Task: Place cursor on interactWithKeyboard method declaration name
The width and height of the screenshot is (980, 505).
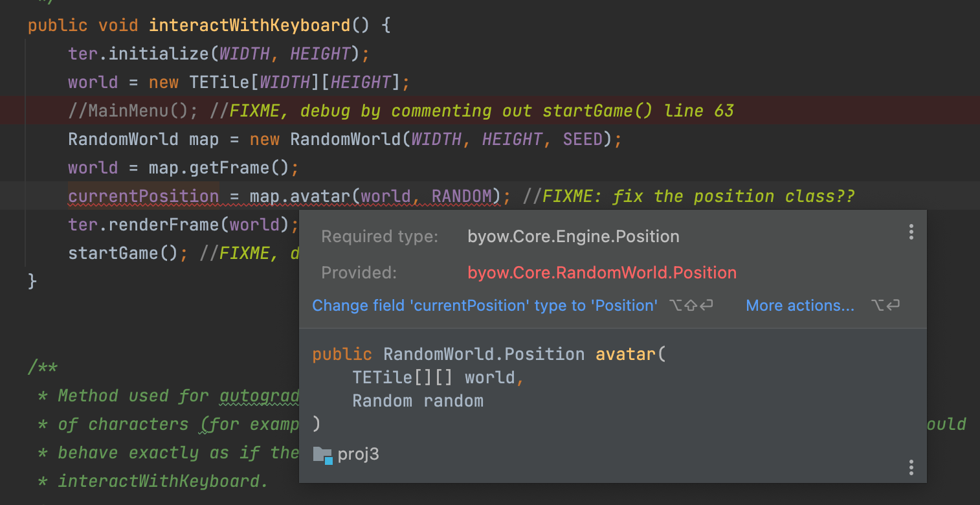Action: point(249,25)
